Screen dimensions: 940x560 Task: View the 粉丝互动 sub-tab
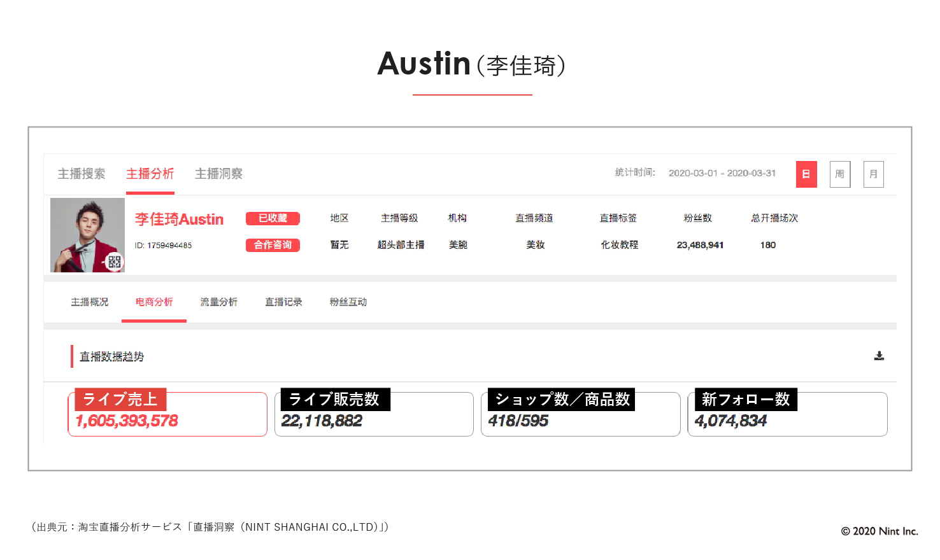click(x=348, y=302)
